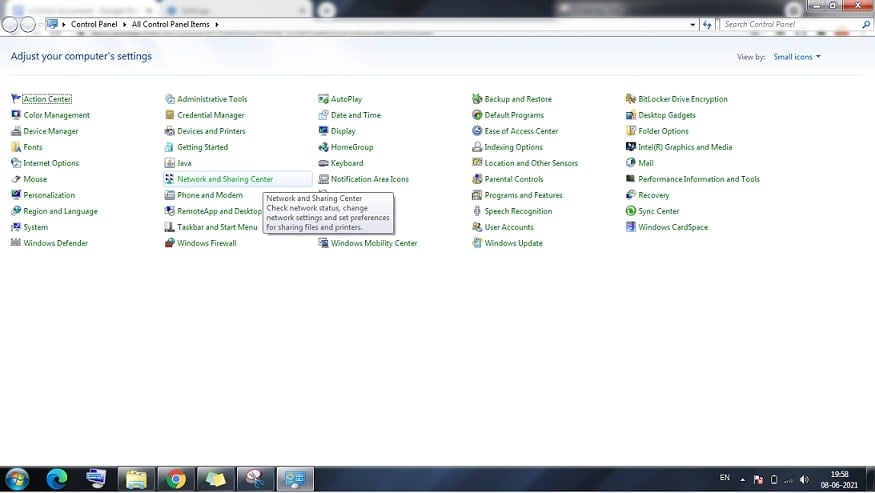Click the Keyboard icon
The width and height of the screenshot is (875, 493).
click(x=323, y=163)
